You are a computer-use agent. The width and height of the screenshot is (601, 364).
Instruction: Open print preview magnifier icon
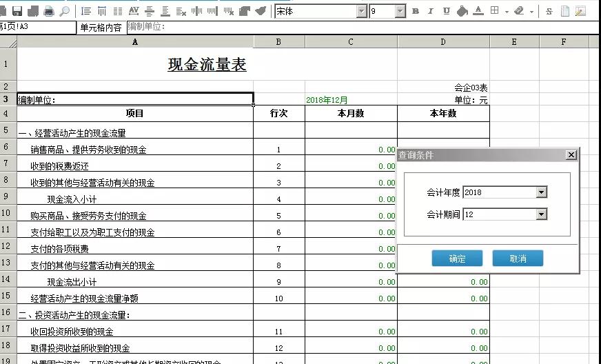click(65, 11)
